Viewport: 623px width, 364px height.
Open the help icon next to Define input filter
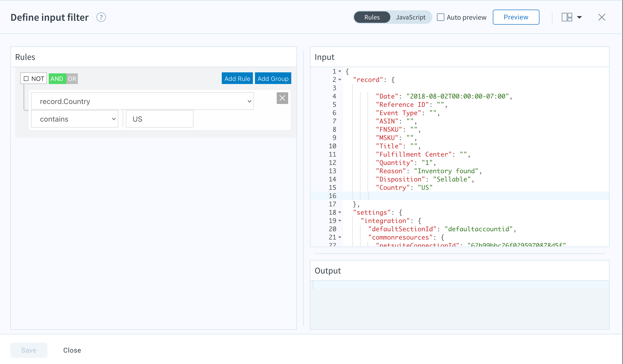[101, 17]
